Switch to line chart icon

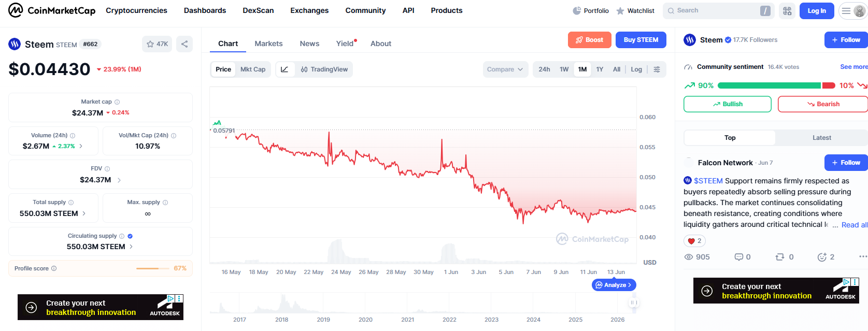[x=284, y=69]
